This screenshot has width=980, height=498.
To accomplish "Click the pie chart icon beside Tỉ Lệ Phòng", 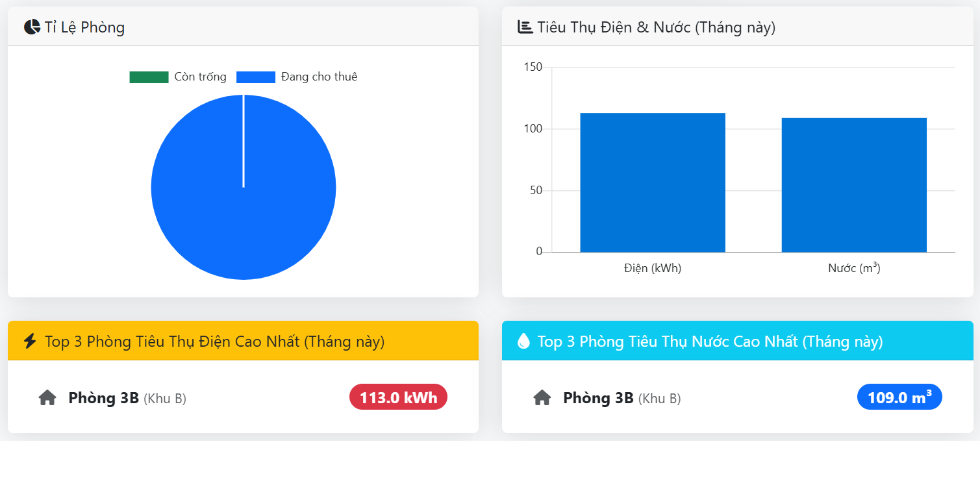I will [32, 27].
